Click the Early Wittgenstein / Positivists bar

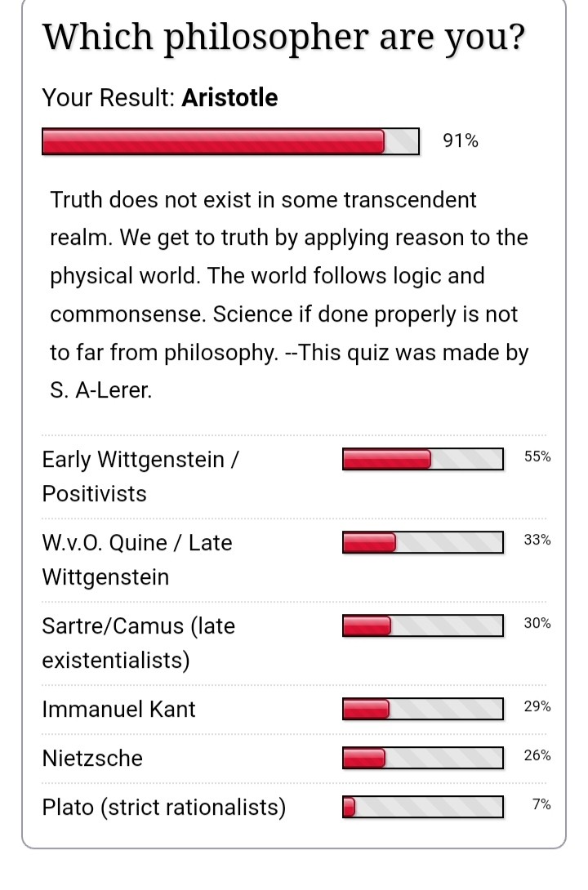click(x=422, y=459)
